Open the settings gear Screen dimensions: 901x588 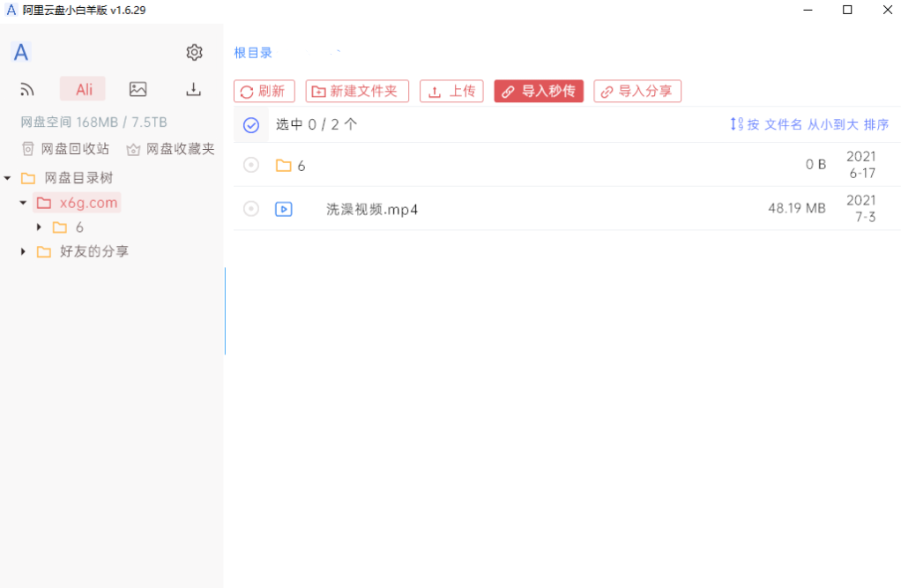click(x=194, y=52)
